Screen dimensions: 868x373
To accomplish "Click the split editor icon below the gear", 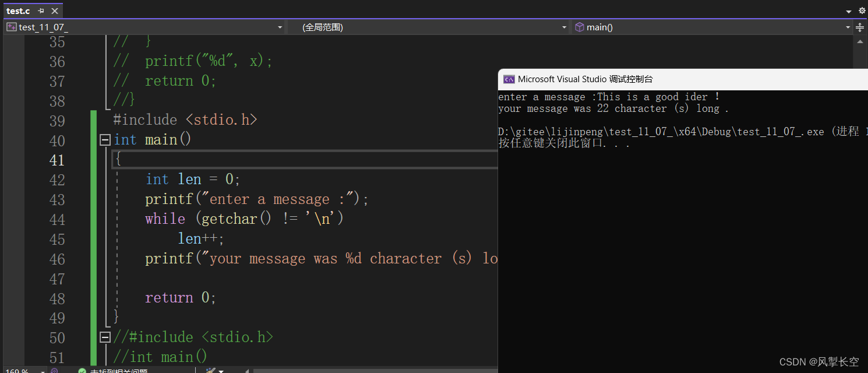I will coord(860,27).
